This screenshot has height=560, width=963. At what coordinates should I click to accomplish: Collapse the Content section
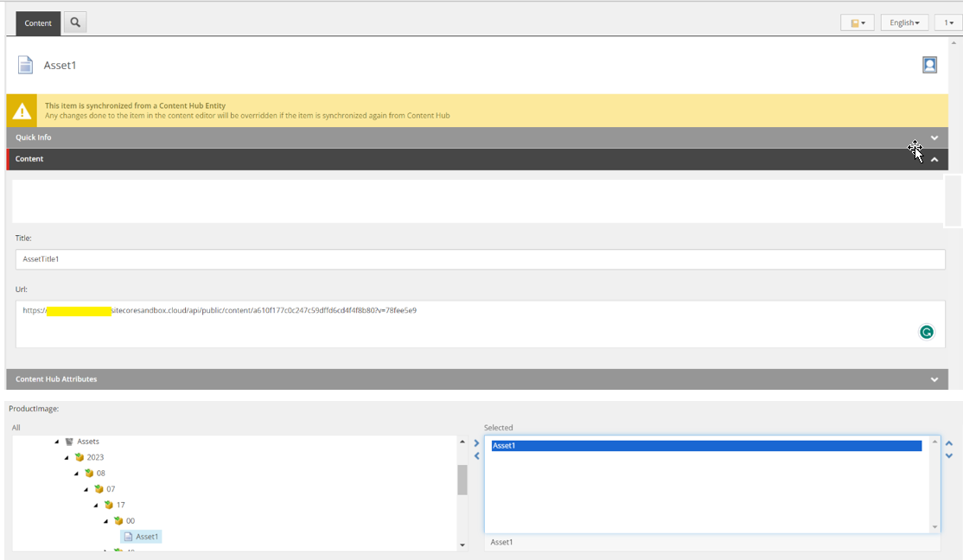477,159
